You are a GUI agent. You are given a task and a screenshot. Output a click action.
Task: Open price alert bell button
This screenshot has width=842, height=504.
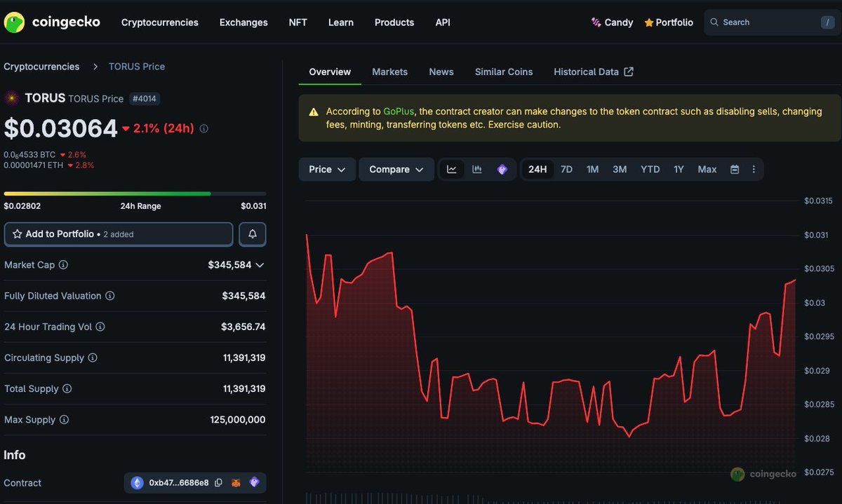(x=253, y=234)
